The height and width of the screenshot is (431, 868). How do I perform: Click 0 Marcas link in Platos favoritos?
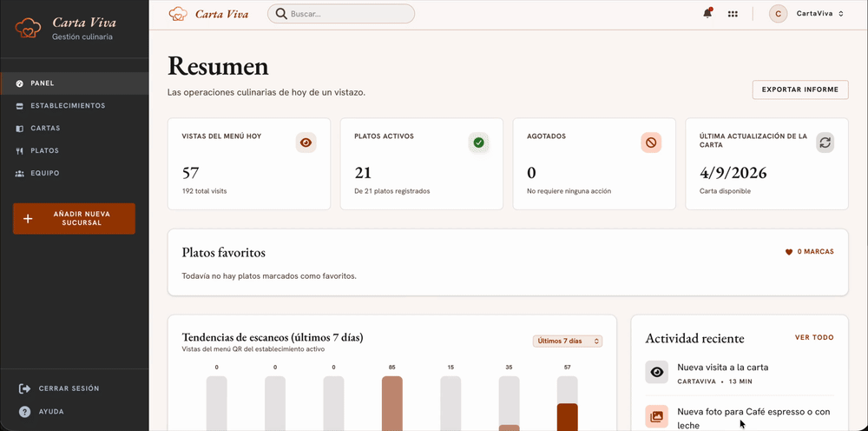click(809, 252)
